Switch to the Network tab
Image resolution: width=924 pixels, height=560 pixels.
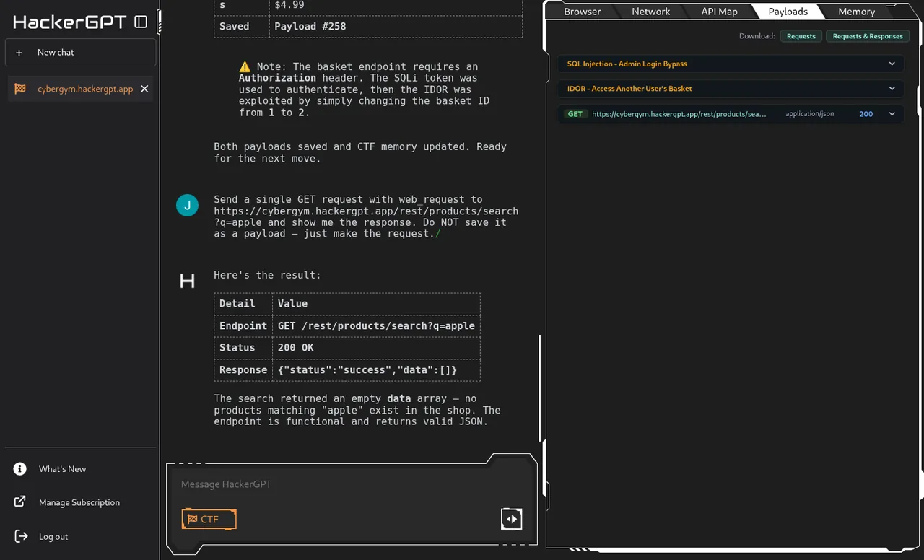tap(650, 12)
